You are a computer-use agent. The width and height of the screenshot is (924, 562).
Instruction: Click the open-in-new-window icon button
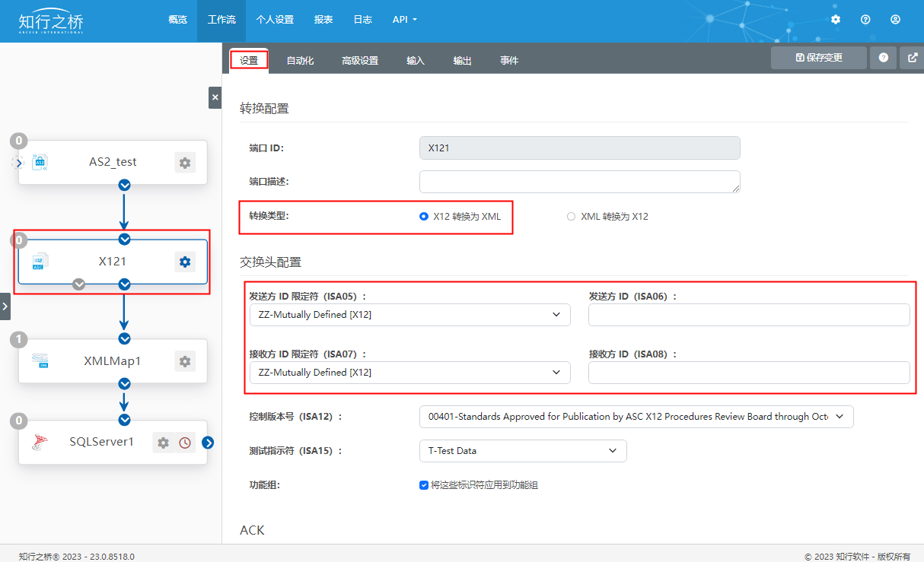coord(913,58)
